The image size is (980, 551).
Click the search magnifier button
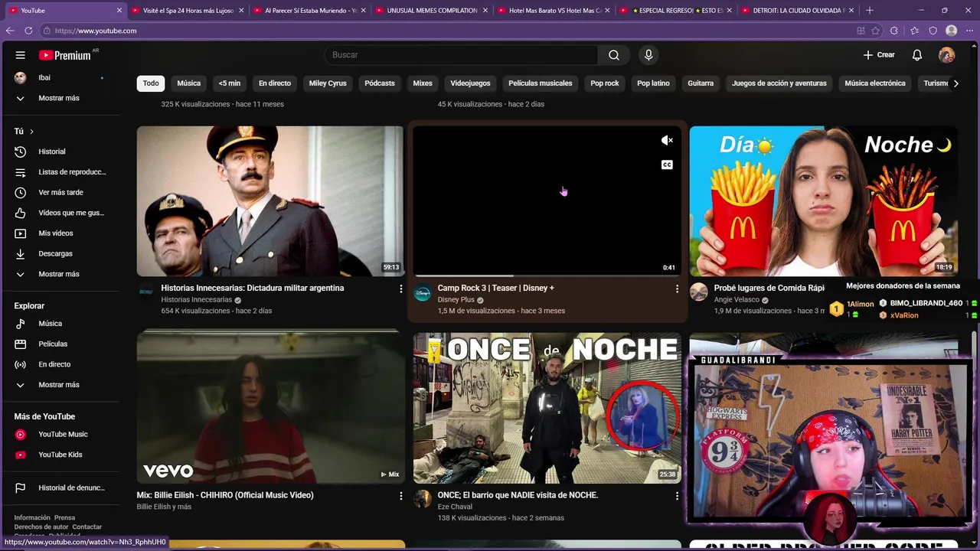614,55
